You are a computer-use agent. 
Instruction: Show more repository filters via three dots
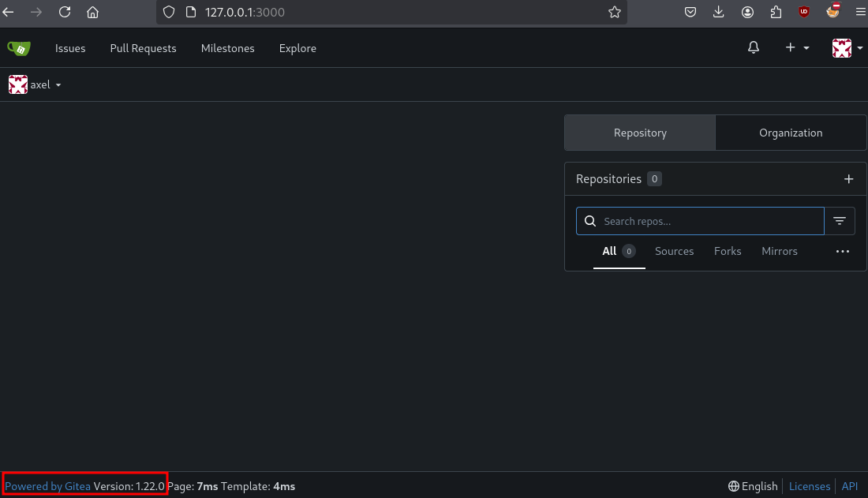pyautogui.click(x=843, y=251)
